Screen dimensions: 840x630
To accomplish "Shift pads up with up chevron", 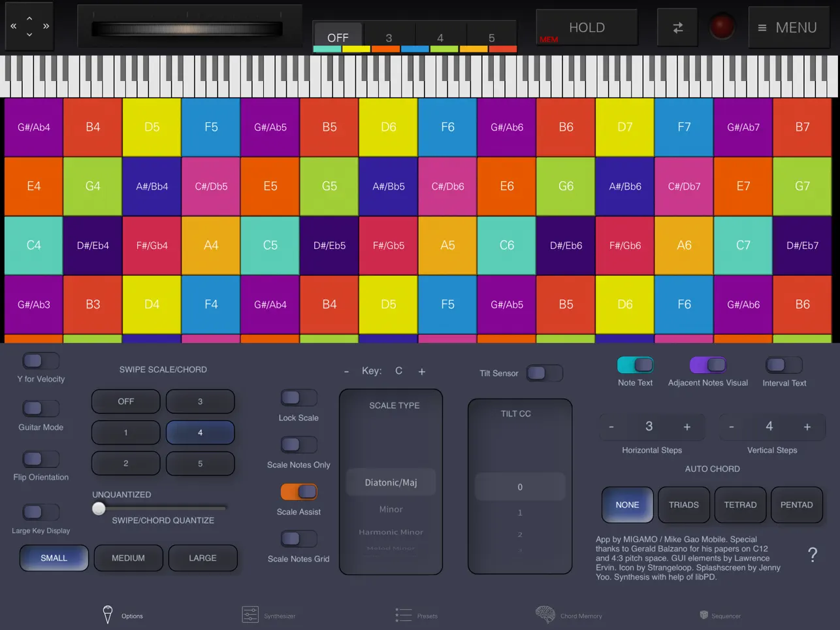I will tap(29, 18).
